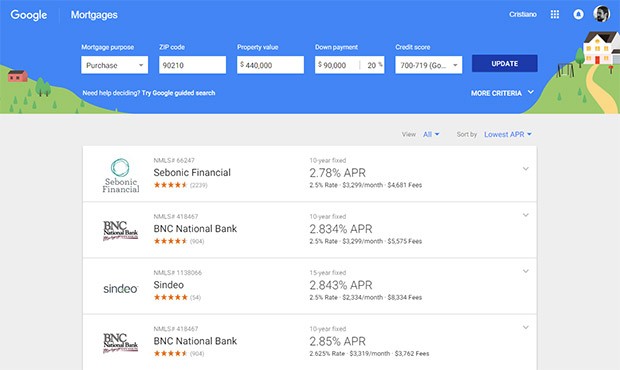Viewport: 620px width, 370px height.
Task: Click the Mortgages header title
Action: tap(94, 15)
